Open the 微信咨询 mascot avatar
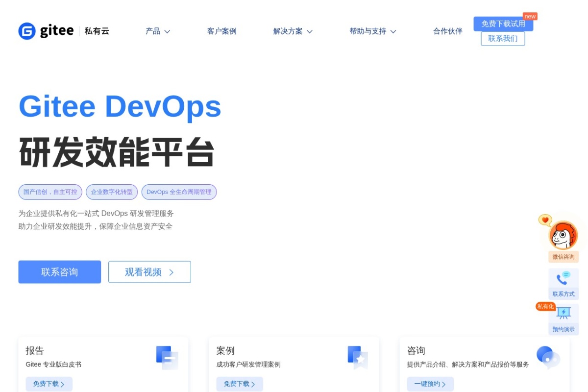Image resolution: width=588 pixels, height=392 pixels. 563,236
